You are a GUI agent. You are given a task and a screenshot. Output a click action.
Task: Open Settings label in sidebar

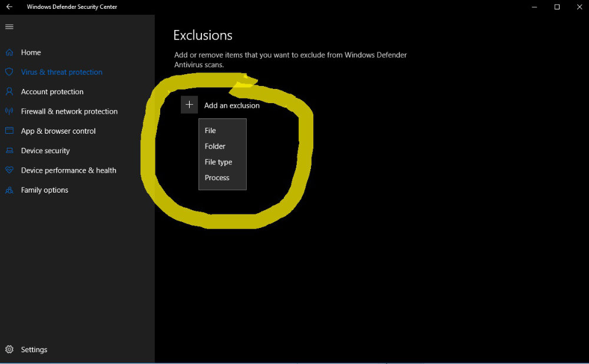[x=34, y=350]
